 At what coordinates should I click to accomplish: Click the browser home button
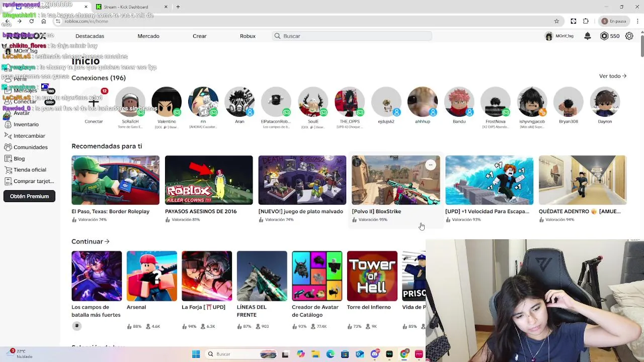coord(44,21)
